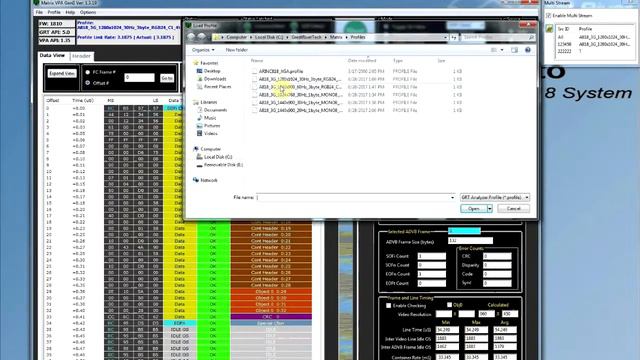Toggle the Enable Checking checkbox

click(x=389, y=306)
